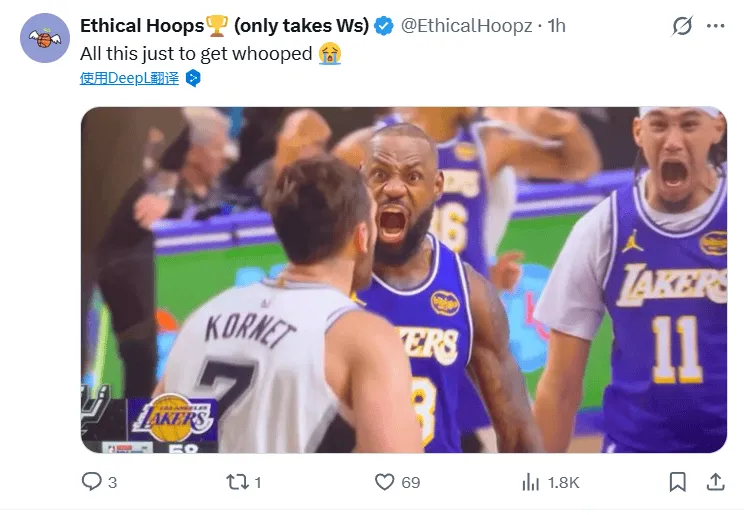Click the tweet text "All this just to get whooped"
744x515 pixels.
(196, 54)
